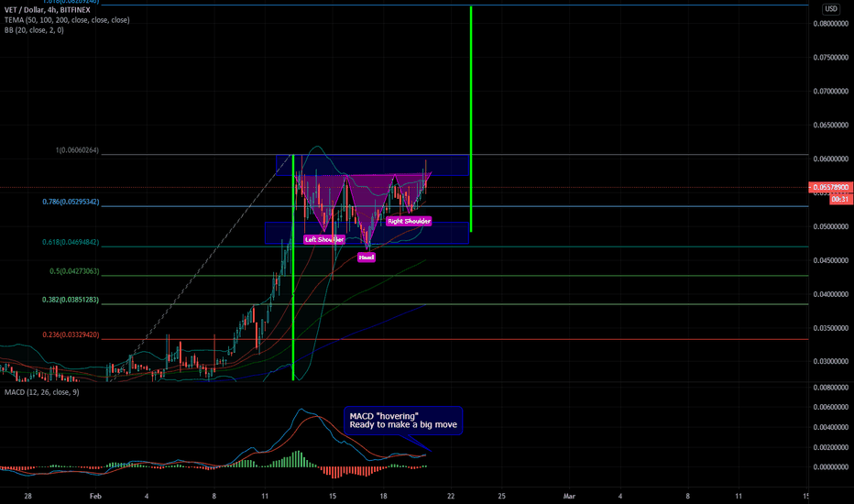The height and width of the screenshot is (504, 854).
Task: Click 0.03500000 on the price axis
Action: [x=830, y=328]
